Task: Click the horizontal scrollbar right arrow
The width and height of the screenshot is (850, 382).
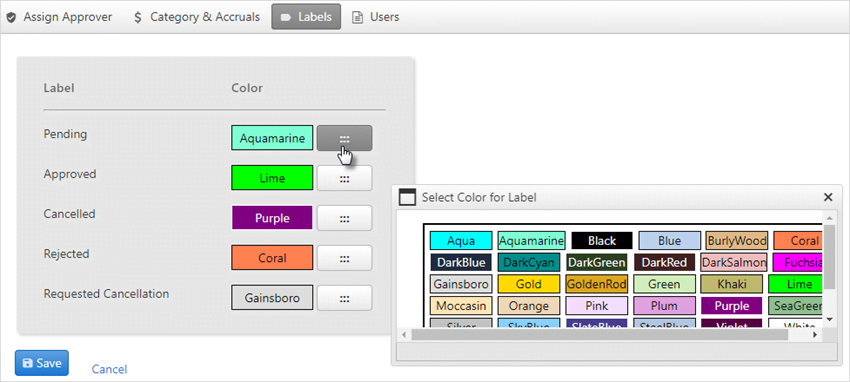Action: pyautogui.click(x=814, y=335)
